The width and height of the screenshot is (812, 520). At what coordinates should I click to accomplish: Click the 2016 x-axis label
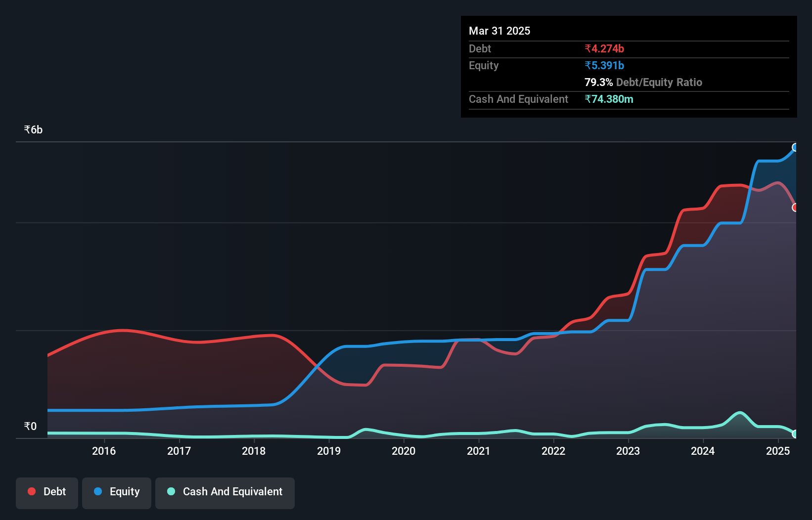(104, 451)
